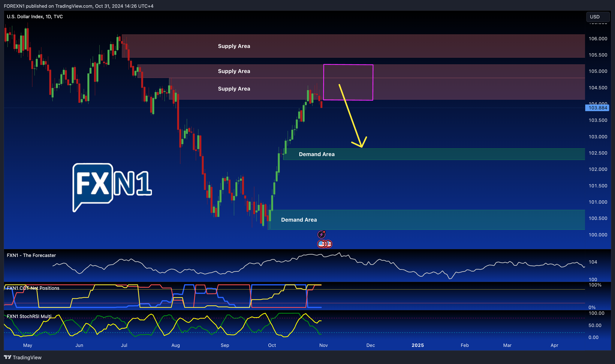This screenshot has width=615, height=364.
Task: Click the 2025 label on time axis
Action: click(418, 345)
